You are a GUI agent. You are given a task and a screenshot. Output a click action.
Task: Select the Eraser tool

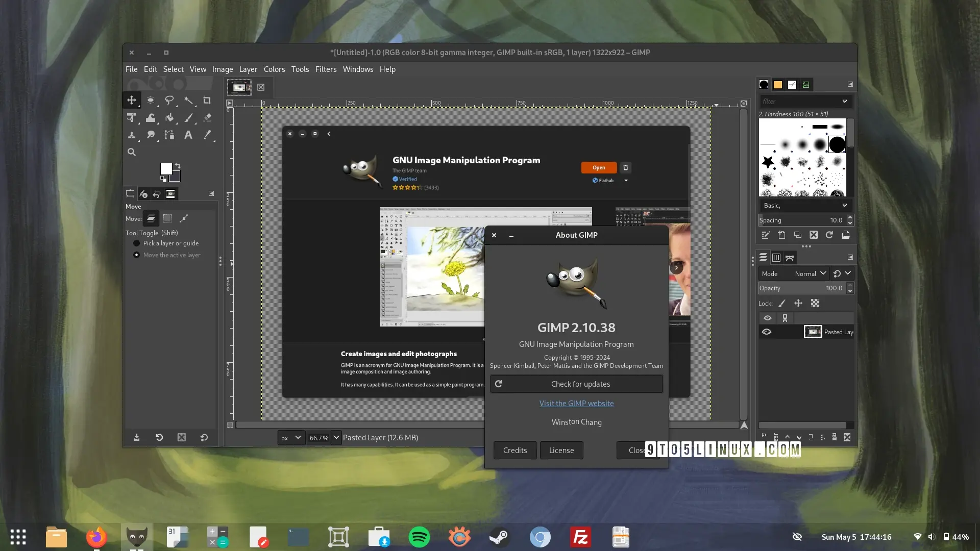pos(207,117)
